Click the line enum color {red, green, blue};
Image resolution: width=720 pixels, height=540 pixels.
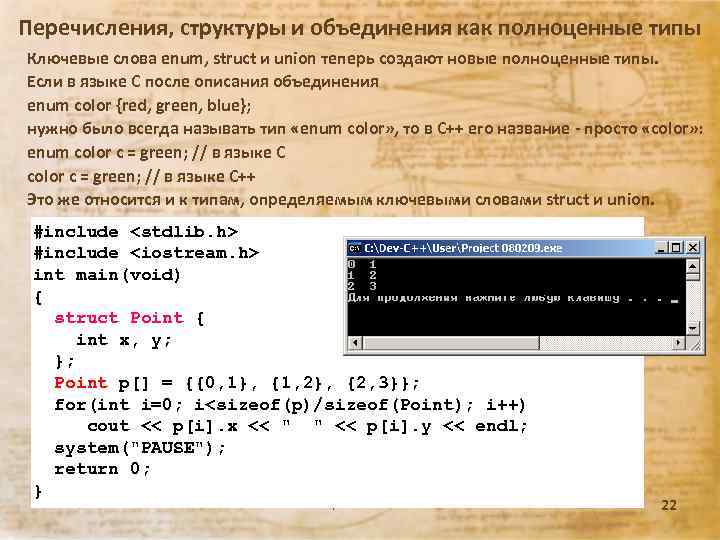[x=139, y=106]
